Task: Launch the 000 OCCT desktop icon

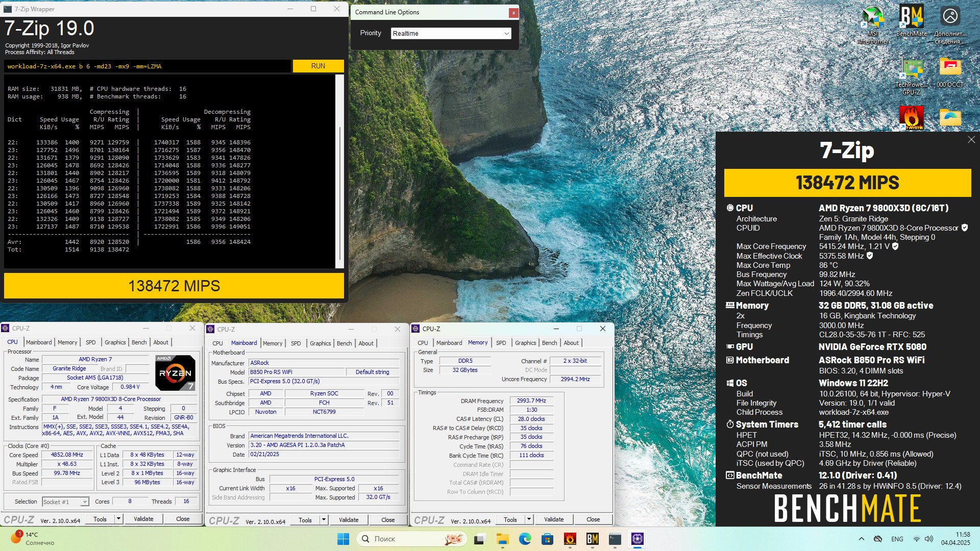Action: (950, 72)
